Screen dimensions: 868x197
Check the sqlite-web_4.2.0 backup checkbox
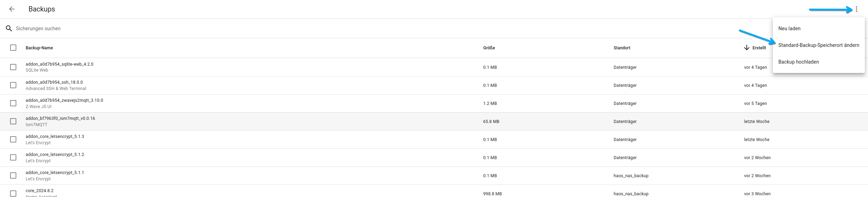[x=13, y=67]
